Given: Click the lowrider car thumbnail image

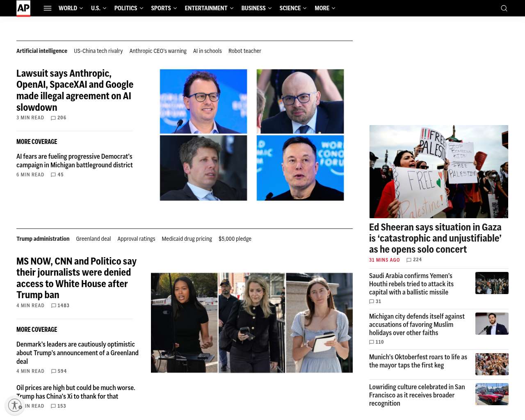Looking at the screenshot, I should pyautogui.click(x=492, y=394).
